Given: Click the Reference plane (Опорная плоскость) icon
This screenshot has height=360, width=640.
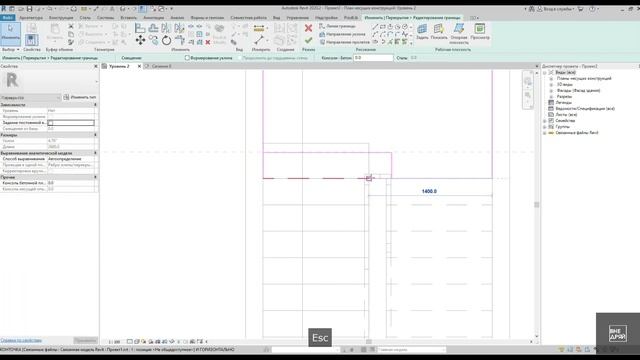Looking at the screenshot, I should point(459,33).
